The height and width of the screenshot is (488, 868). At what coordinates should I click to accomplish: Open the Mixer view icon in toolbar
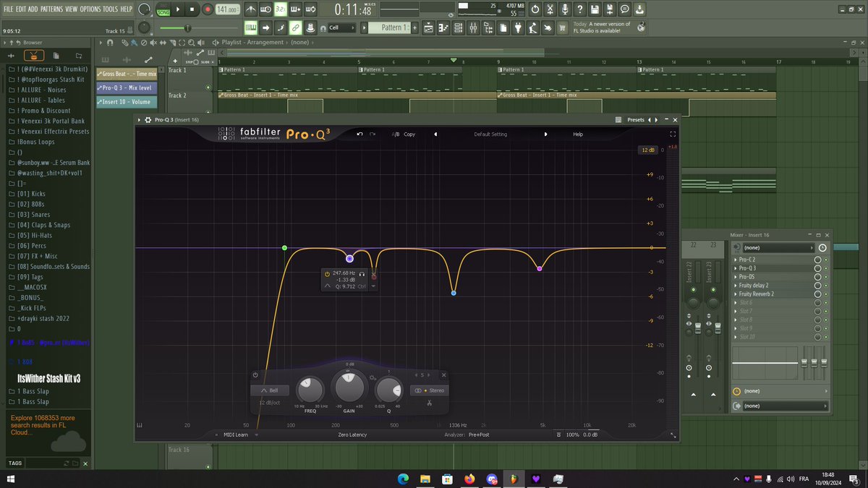point(474,27)
